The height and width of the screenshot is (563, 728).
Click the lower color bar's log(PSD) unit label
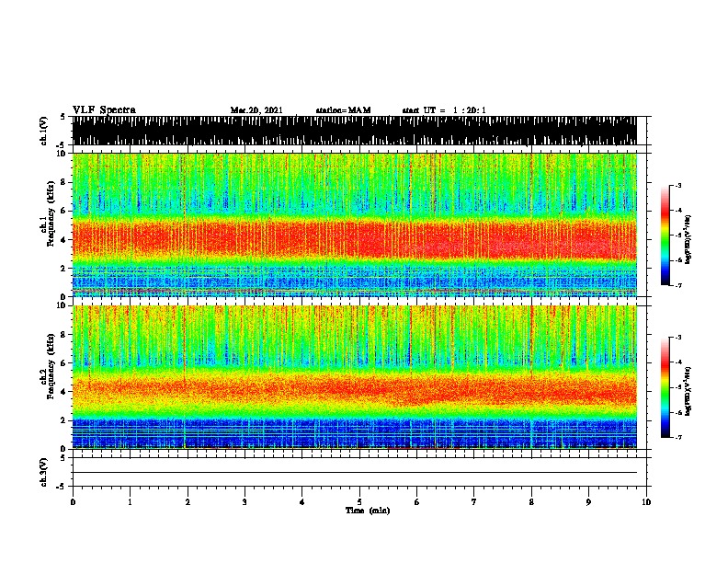tap(688, 391)
